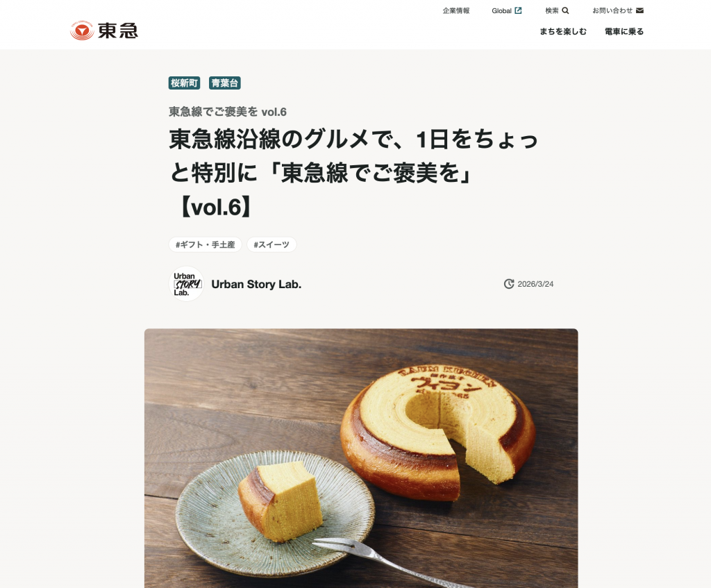Click the envelope contact icon

click(x=639, y=10)
